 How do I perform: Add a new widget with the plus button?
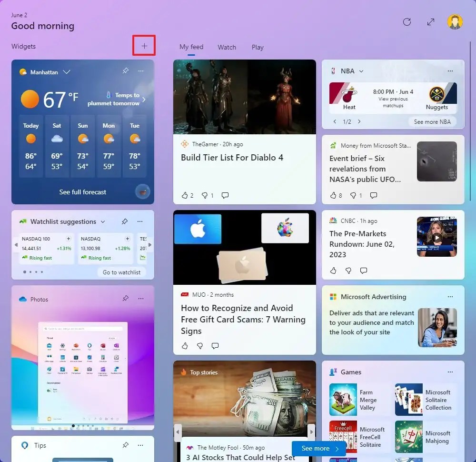[x=144, y=46]
